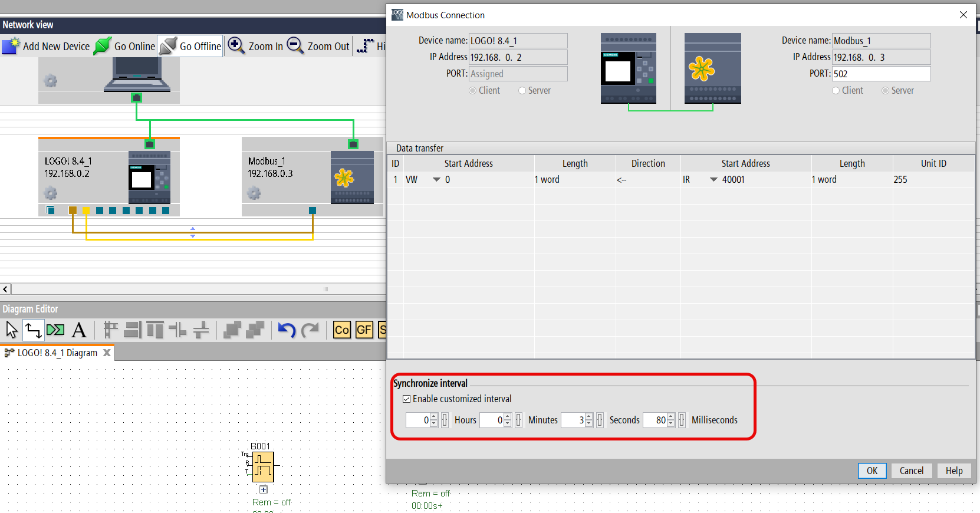Click the Modbus_1 PORT input field
980x513 pixels.
pyautogui.click(x=882, y=74)
